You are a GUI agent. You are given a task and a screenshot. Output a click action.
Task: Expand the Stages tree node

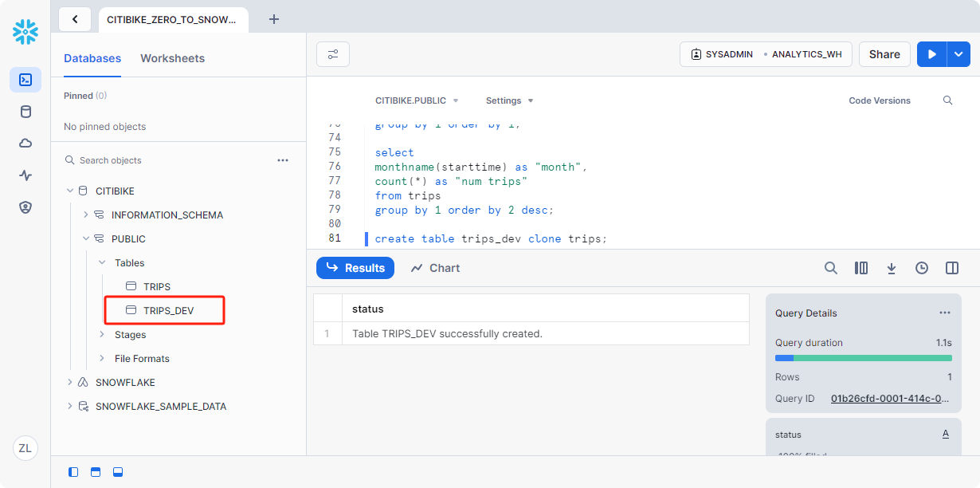coord(102,335)
